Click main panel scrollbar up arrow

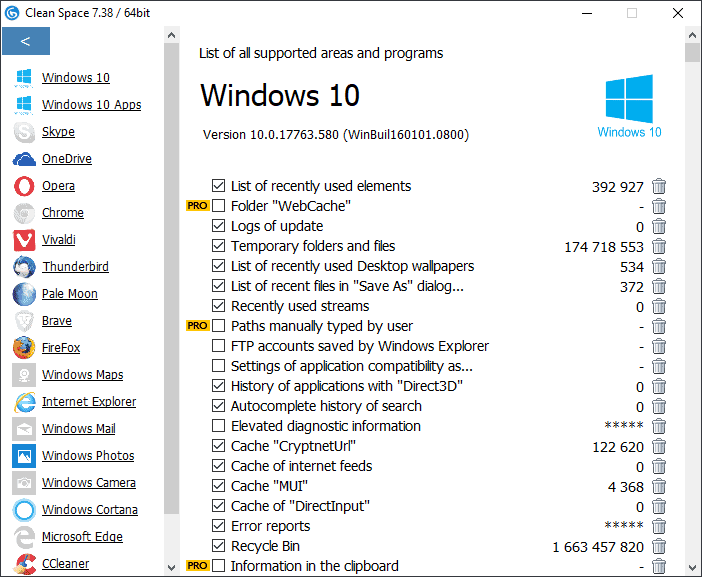692,35
